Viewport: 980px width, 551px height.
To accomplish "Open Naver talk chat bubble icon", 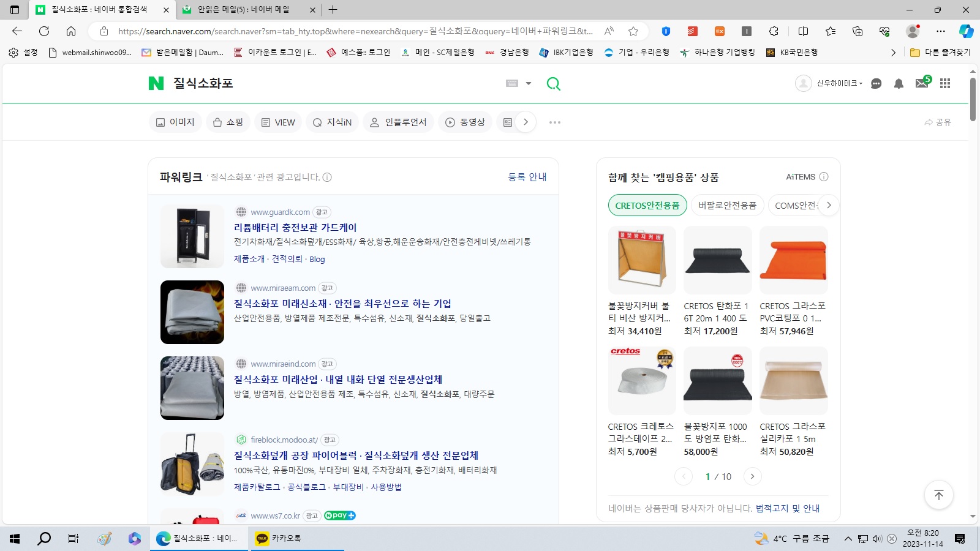I will (876, 84).
